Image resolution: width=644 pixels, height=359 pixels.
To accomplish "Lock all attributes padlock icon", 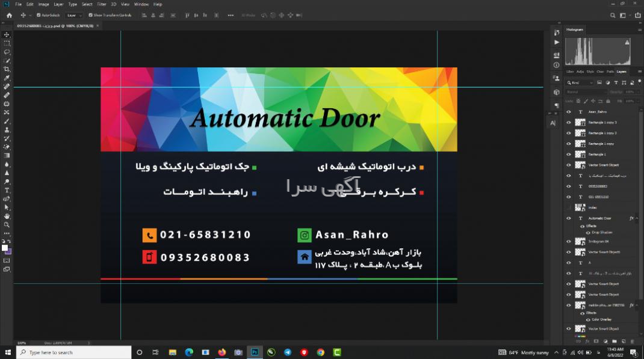I will pos(608,101).
